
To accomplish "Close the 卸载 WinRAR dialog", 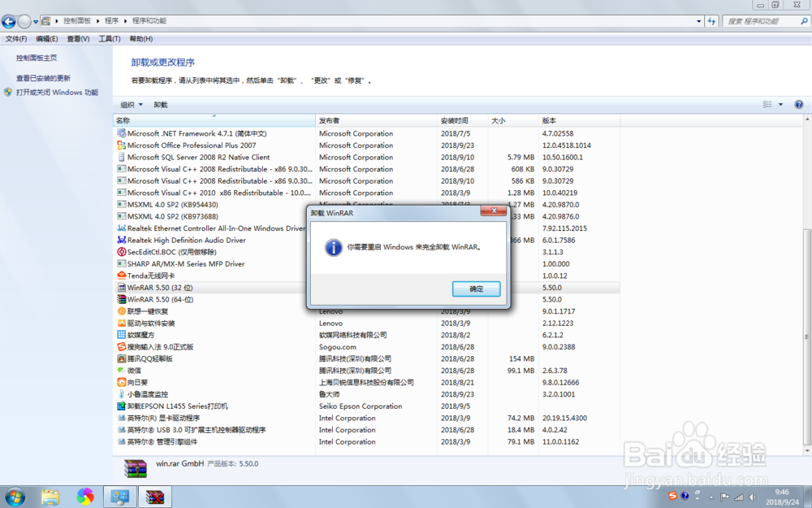I will [494, 211].
